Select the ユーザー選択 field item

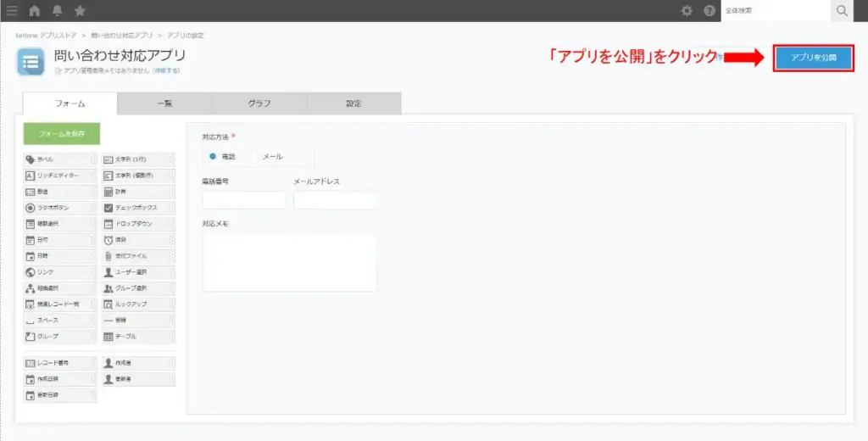138,272
